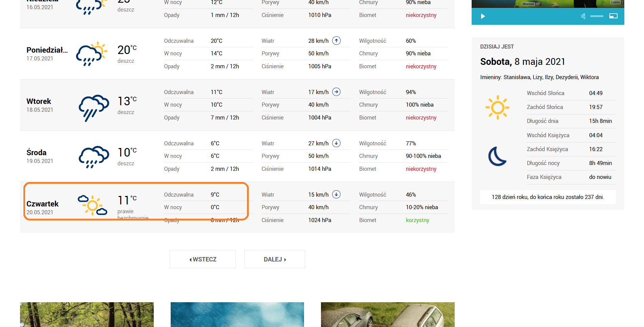The width and height of the screenshot is (644, 327).
Task: Click the Wednesday wind direction arrow
Action: tap(336, 143)
